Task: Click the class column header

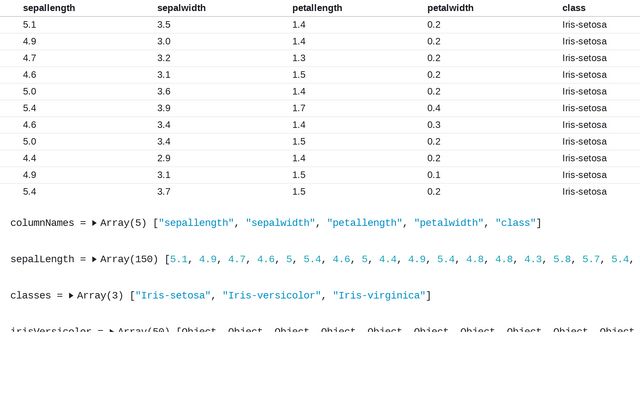Action: coord(574,8)
